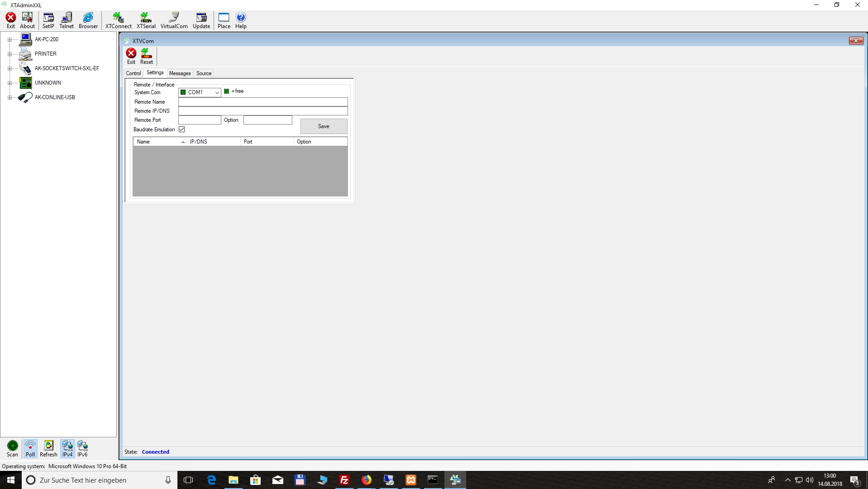Select AK-PC-200 device in tree
This screenshot has height=489, width=868.
(47, 39)
